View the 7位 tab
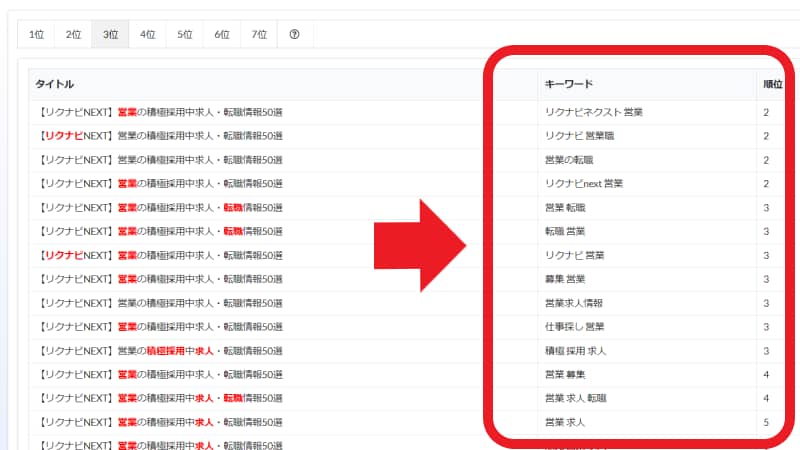The height and width of the screenshot is (450, 800). point(259,34)
